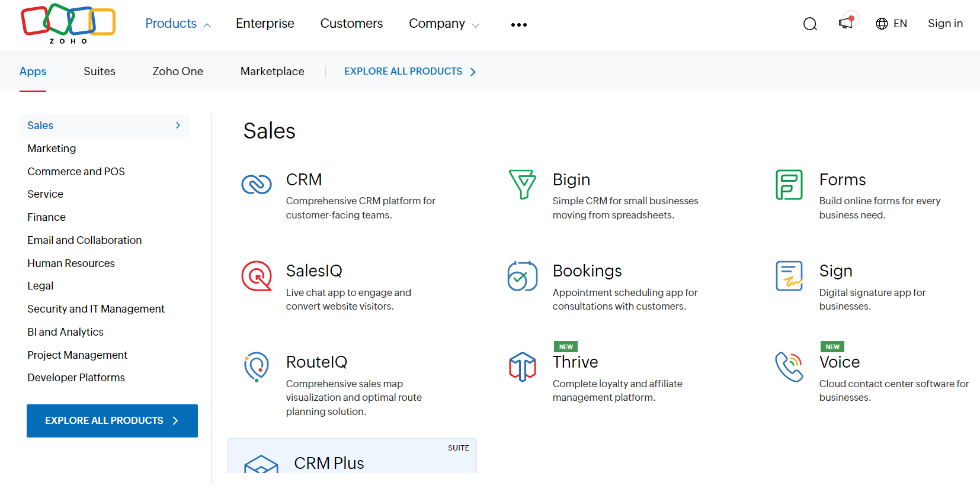The height and width of the screenshot is (489, 980).
Task: Open the Voice product title link
Action: [840, 362]
